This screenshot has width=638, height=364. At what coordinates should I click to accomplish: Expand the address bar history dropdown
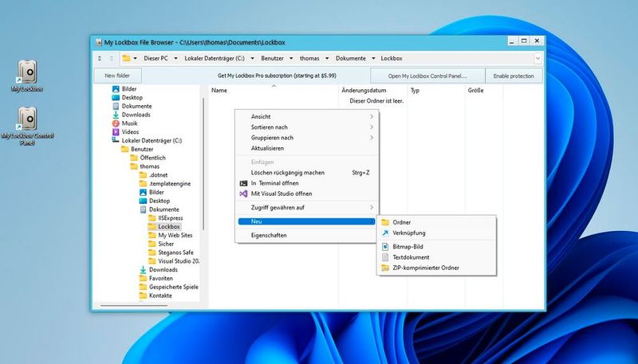[538, 58]
